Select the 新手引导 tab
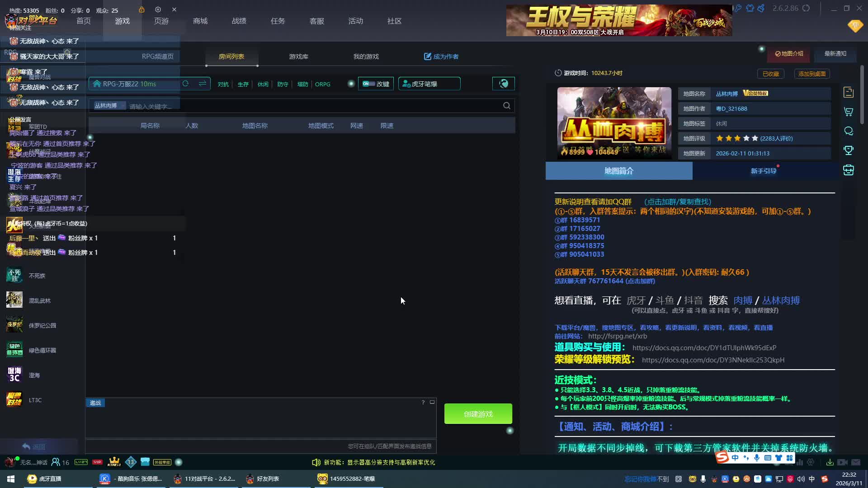Image resolution: width=868 pixels, height=488 pixels. point(763,171)
